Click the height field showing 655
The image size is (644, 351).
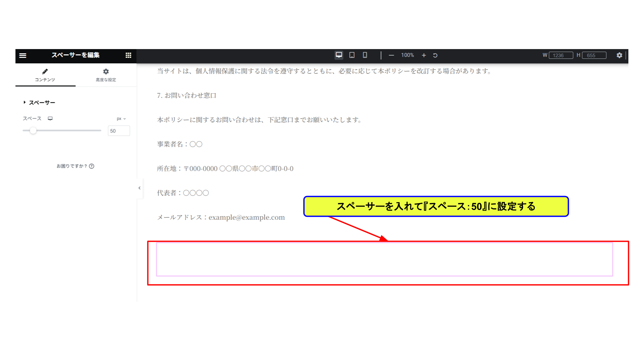click(594, 56)
